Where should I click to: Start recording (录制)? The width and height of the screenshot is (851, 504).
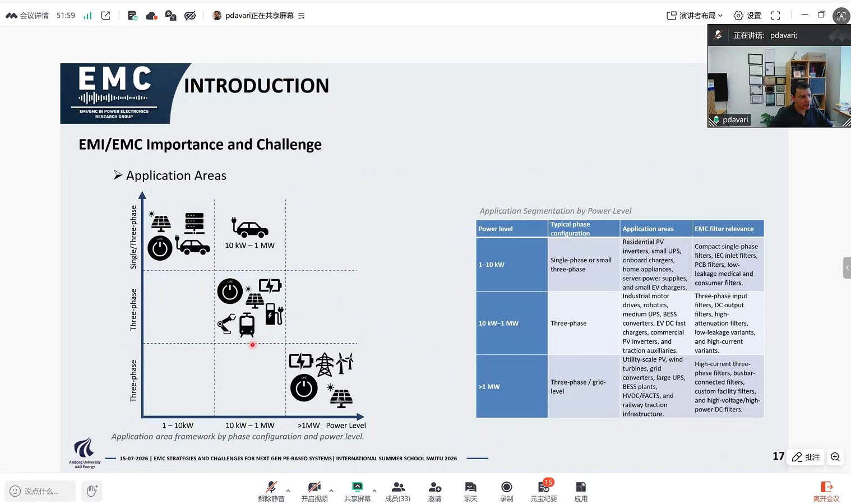tap(506, 491)
